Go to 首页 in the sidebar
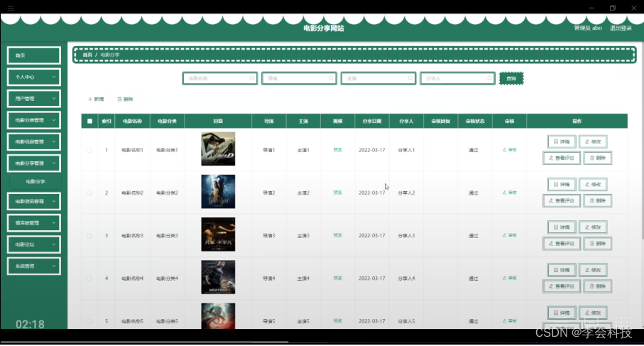Image resolution: width=644 pixels, height=346 pixels. [x=33, y=55]
